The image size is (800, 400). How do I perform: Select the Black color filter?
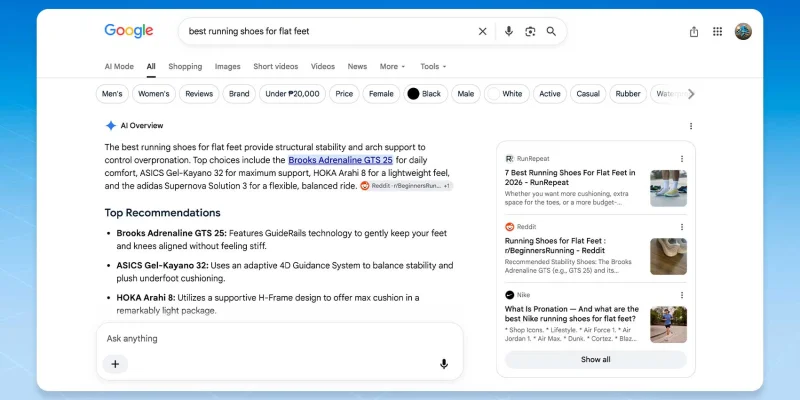[x=426, y=94]
